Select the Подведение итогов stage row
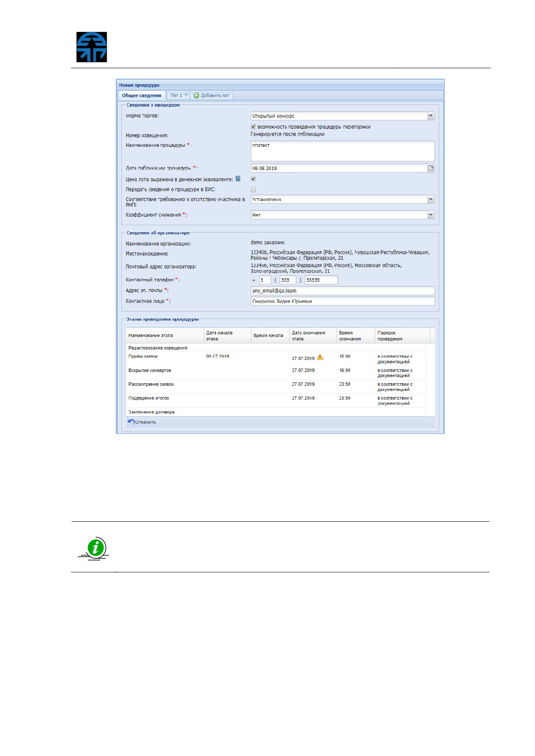Image resolution: width=535 pixels, height=756 pixels. [x=276, y=400]
